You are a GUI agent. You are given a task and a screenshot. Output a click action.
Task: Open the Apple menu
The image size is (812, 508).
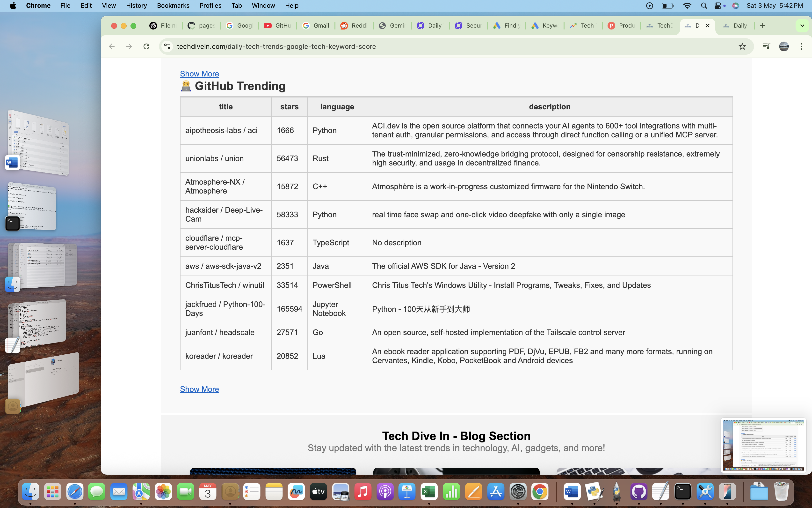pyautogui.click(x=13, y=6)
